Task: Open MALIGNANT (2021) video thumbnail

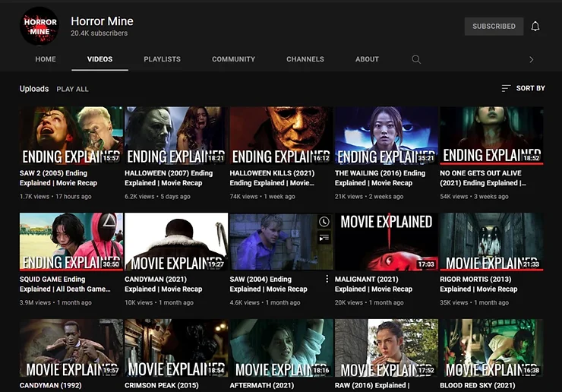Action: pos(387,242)
